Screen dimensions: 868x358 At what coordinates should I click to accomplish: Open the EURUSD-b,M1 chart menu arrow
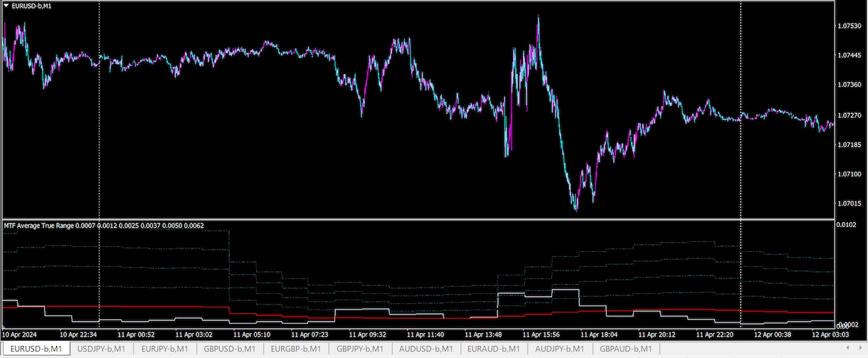point(6,5)
